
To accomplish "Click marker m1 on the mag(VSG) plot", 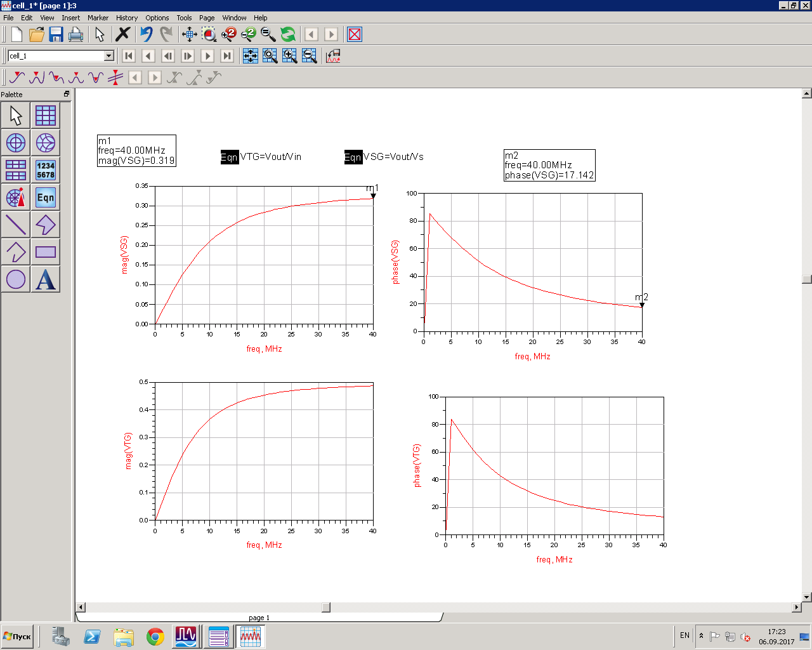I will (x=373, y=196).
